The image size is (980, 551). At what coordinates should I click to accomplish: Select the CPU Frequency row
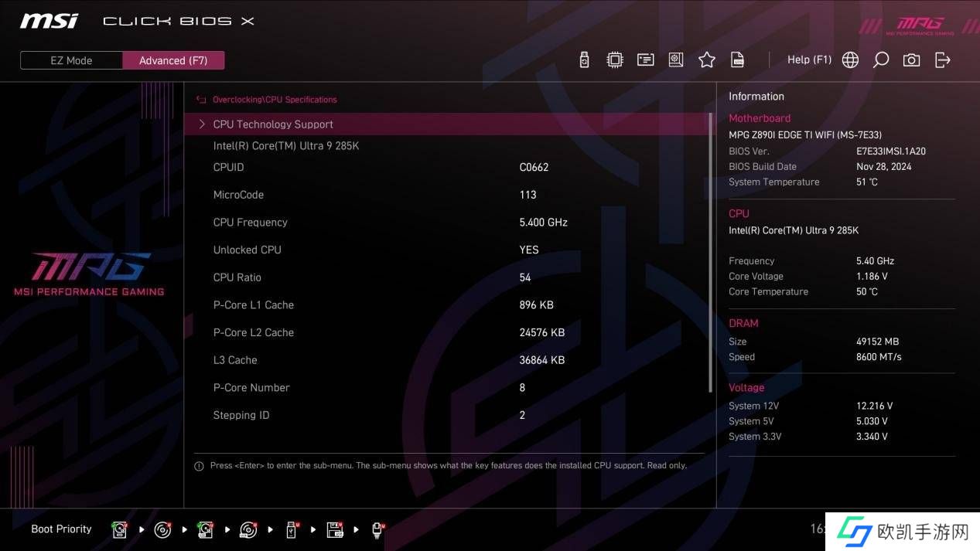250,223
